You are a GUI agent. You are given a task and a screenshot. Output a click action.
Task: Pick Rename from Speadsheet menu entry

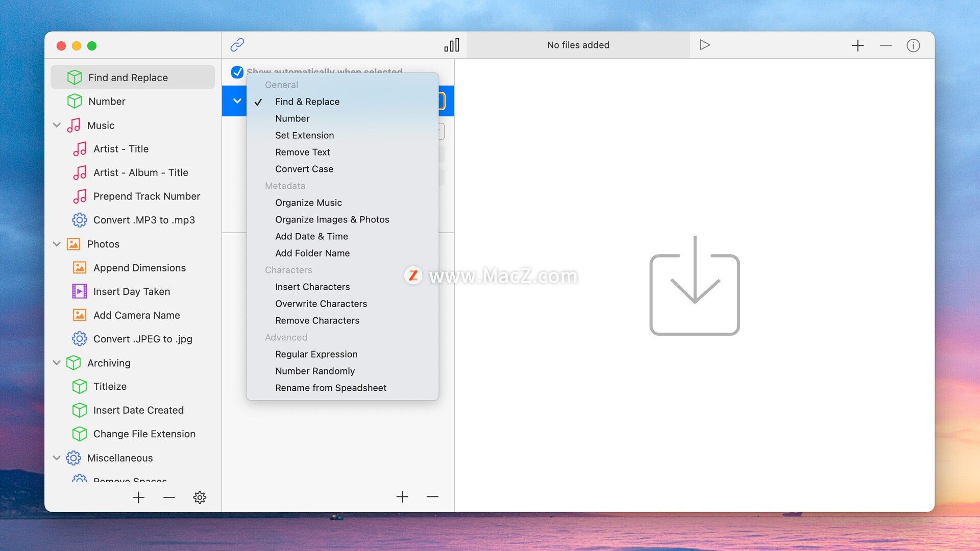[330, 388]
